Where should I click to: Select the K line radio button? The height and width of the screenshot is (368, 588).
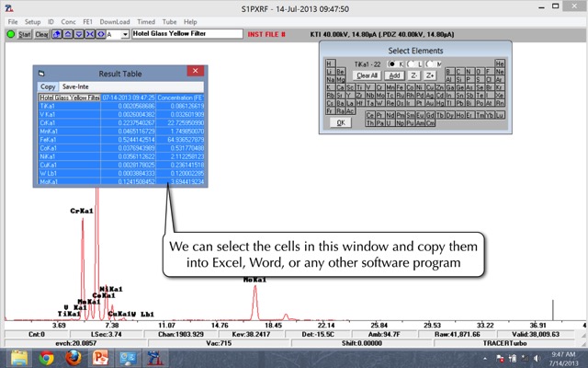(x=393, y=63)
